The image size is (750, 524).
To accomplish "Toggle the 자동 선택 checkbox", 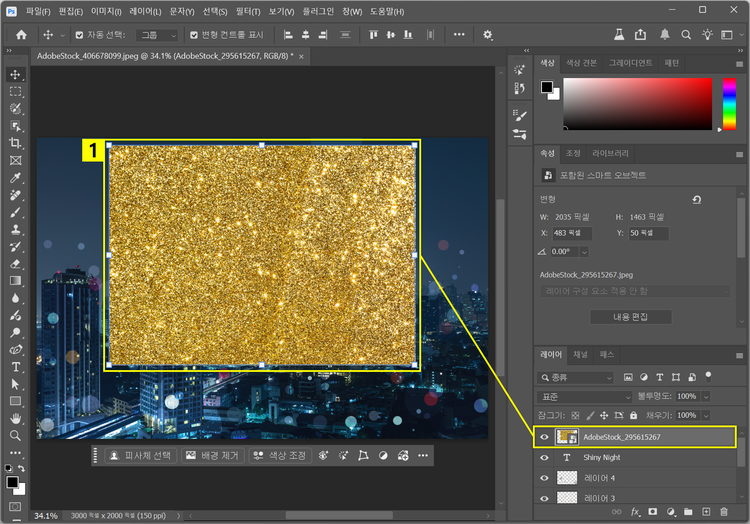I will pyautogui.click(x=79, y=34).
